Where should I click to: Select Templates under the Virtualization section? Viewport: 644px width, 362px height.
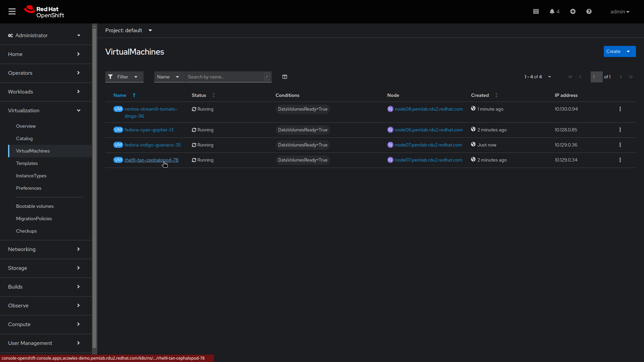pos(27,163)
